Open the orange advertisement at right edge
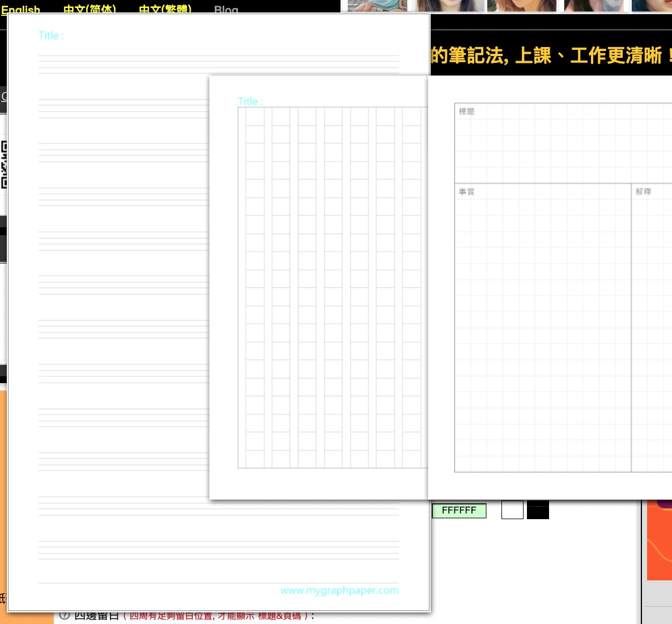 pos(659,540)
